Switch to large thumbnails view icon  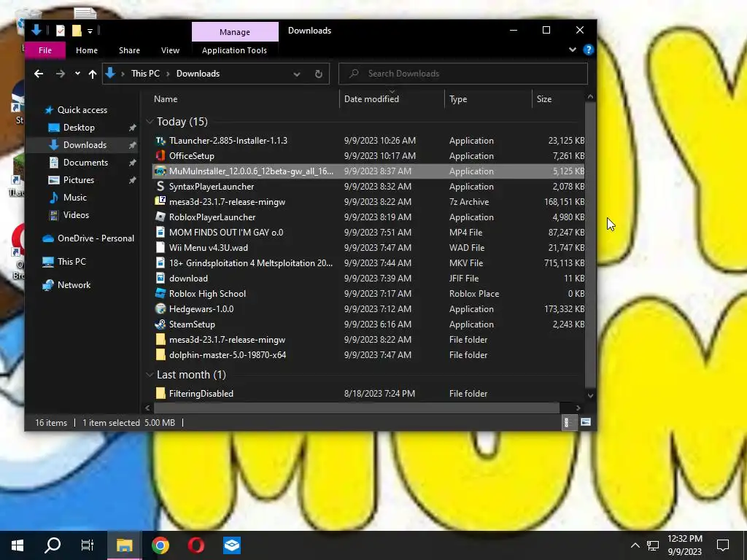pyautogui.click(x=586, y=422)
